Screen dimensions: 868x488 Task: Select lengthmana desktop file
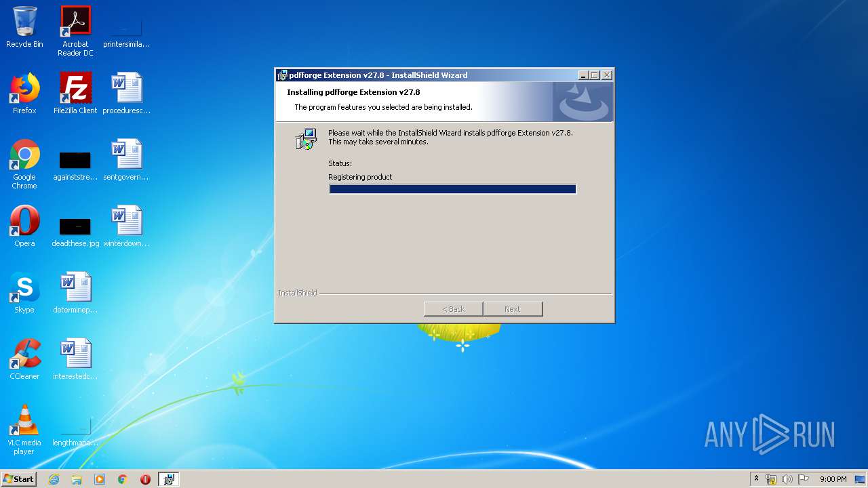[x=75, y=430]
